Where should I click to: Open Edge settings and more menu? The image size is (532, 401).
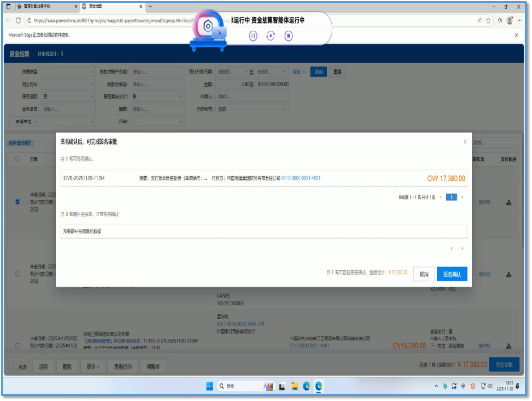tap(520, 20)
